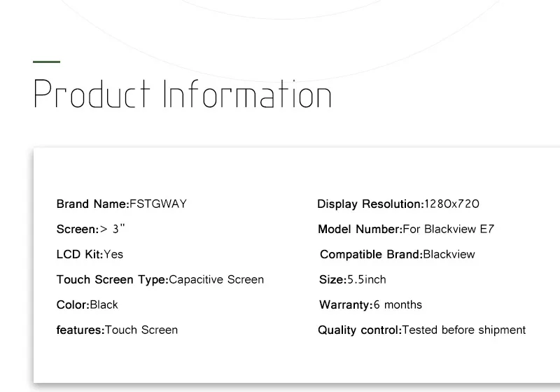Screen dimensions: 560x392
Task: Click the Screen:> 3" specification
Action: (91, 229)
